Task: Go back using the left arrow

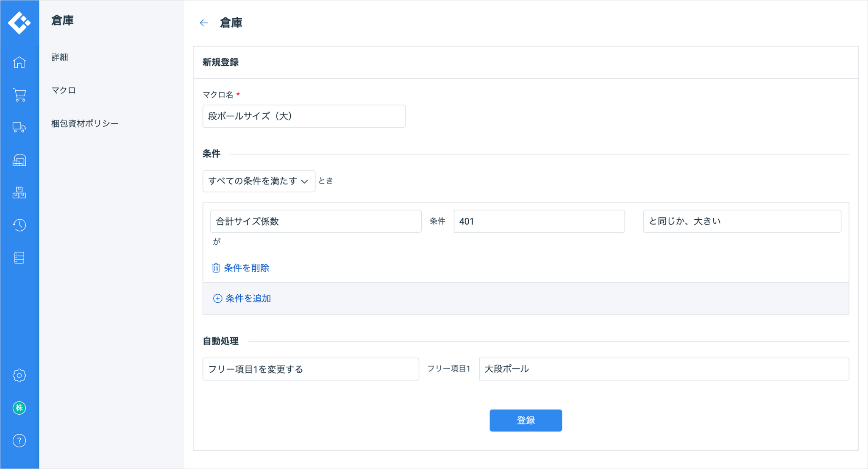Action: click(204, 23)
